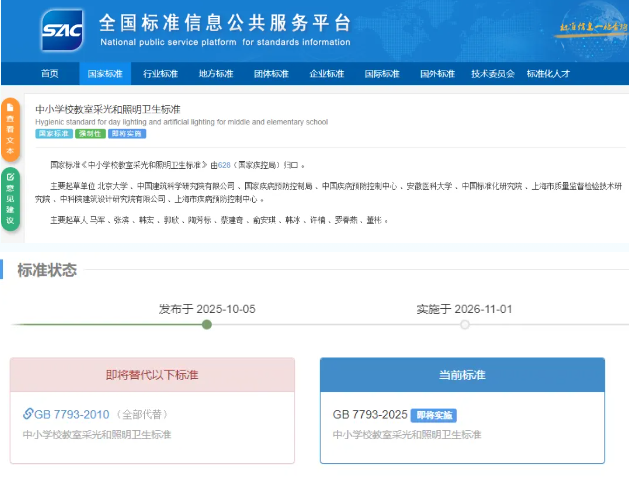Click the SAC logo icon
Viewport: 629px width, 477px height.
coord(63,30)
